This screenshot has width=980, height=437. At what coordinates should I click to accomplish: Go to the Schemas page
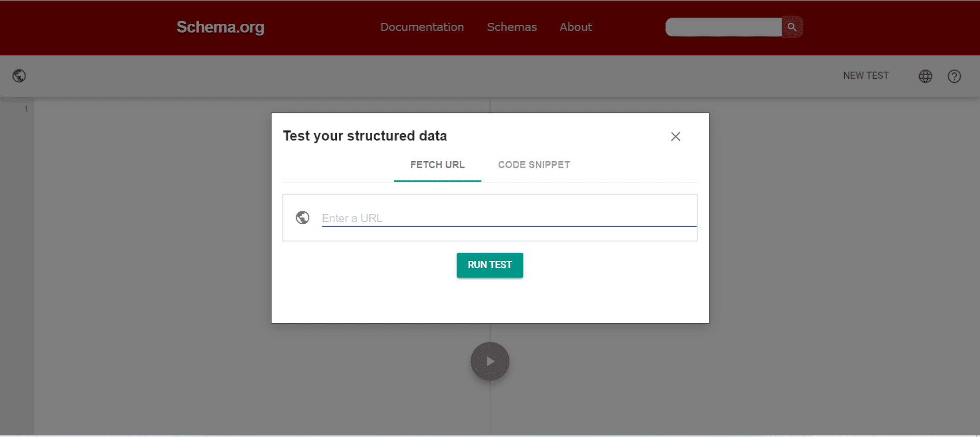512,27
